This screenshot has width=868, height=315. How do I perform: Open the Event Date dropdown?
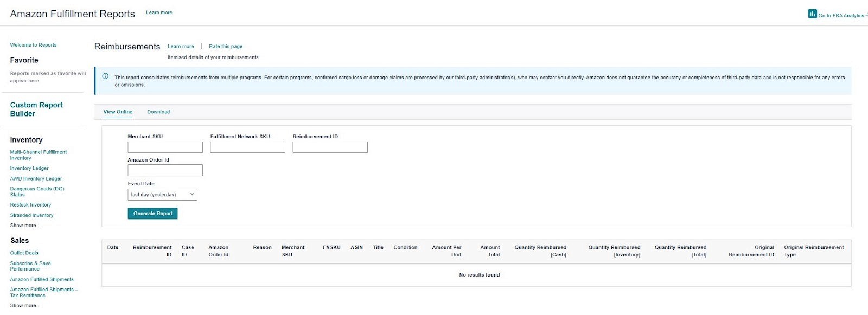pos(163,195)
